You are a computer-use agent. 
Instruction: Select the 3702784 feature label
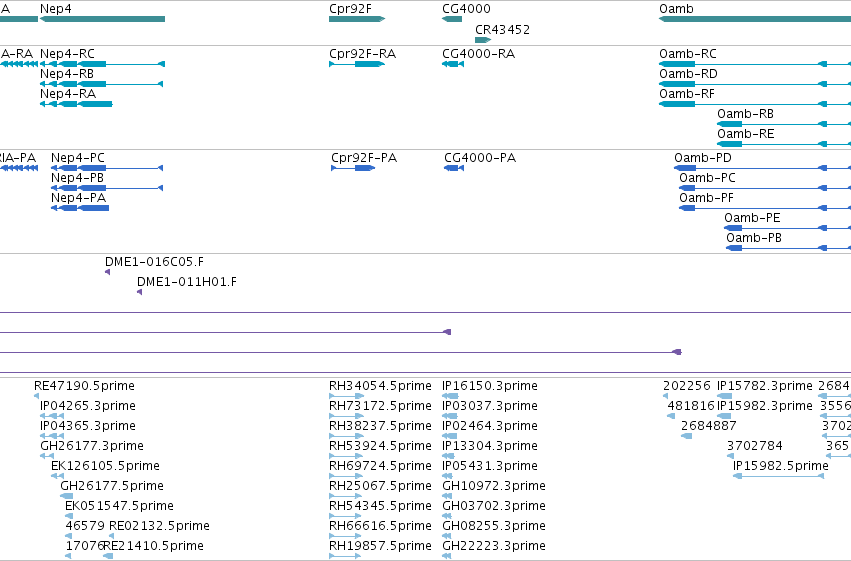click(x=755, y=446)
